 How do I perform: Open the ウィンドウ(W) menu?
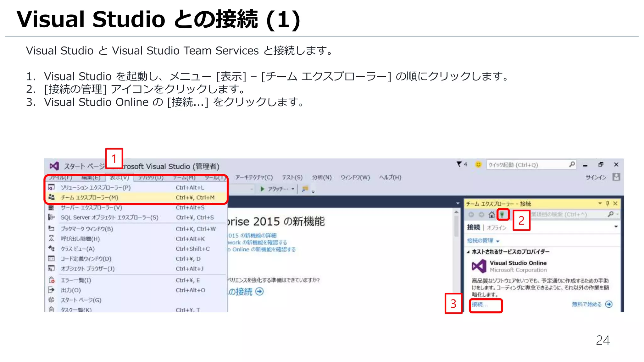pyautogui.click(x=355, y=177)
